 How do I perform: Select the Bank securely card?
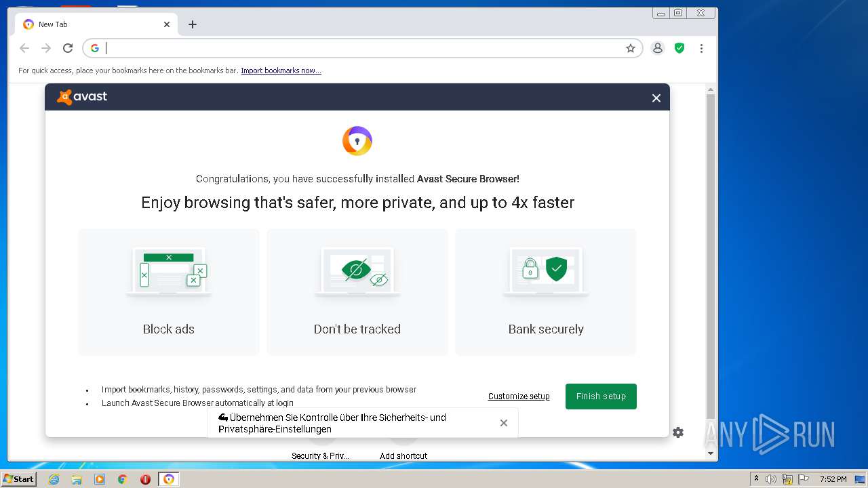546,292
